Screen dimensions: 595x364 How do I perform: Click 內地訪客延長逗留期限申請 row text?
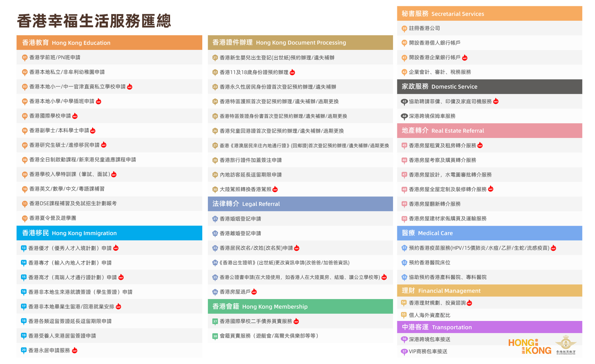click(x=251, y=175)
